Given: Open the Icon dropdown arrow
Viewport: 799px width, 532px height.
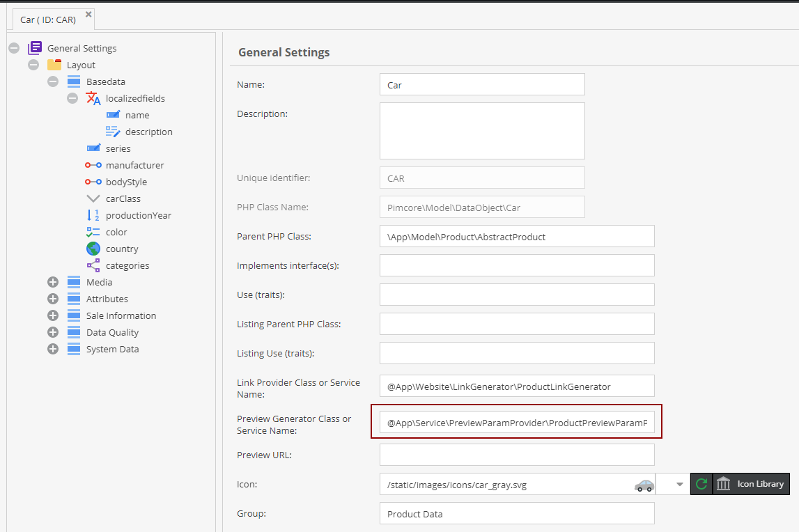Looking at the screenshot, I should [x=680, y=484].
